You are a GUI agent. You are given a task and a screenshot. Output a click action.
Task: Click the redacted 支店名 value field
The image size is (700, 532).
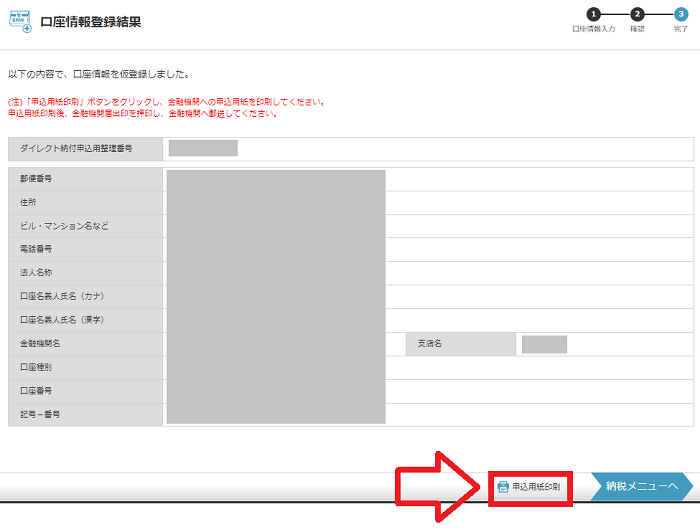pos(544,344)
